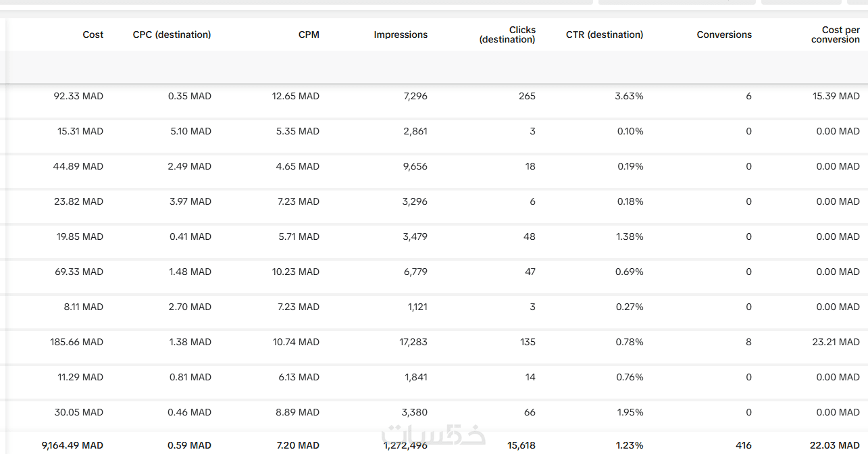Sort by Clicks (destination) header
Viewport: 868px width, 454px height.
(507, 34)
